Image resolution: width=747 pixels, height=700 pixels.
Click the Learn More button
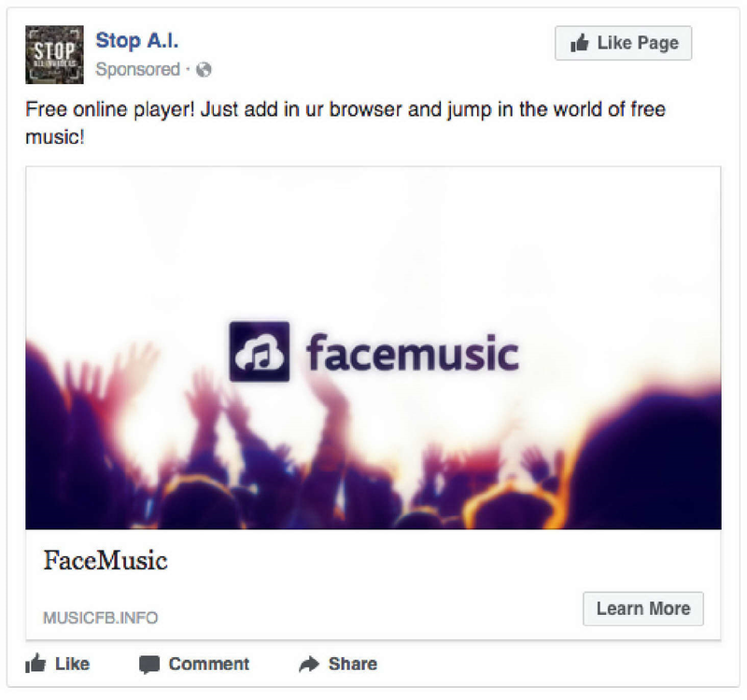(x=643, y=609)
